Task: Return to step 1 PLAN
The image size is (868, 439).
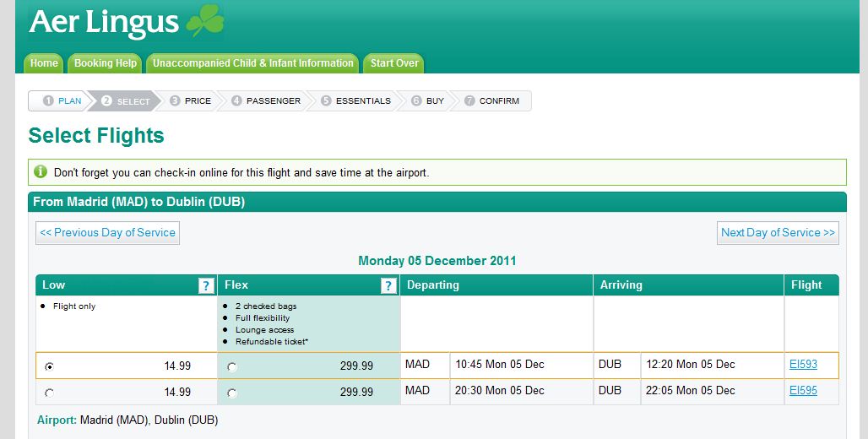Action: point(62,100)
